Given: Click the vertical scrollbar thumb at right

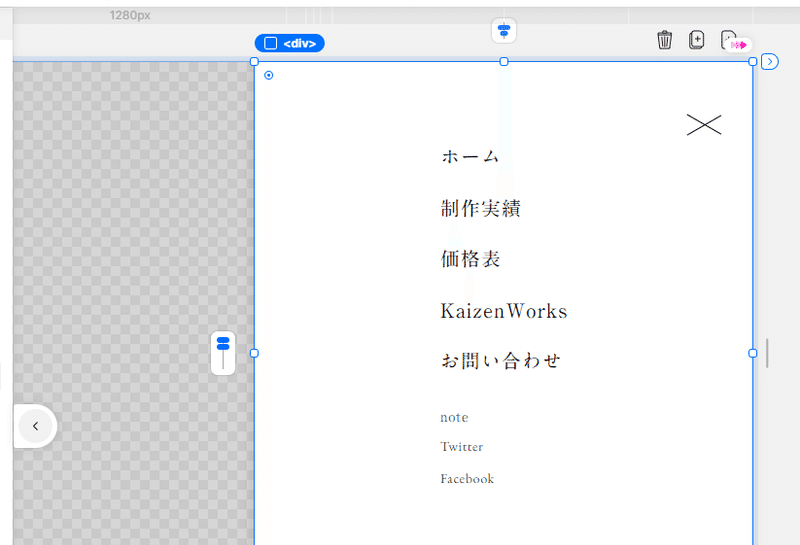Looking at the screenshot, I should (x=767, y=353).
